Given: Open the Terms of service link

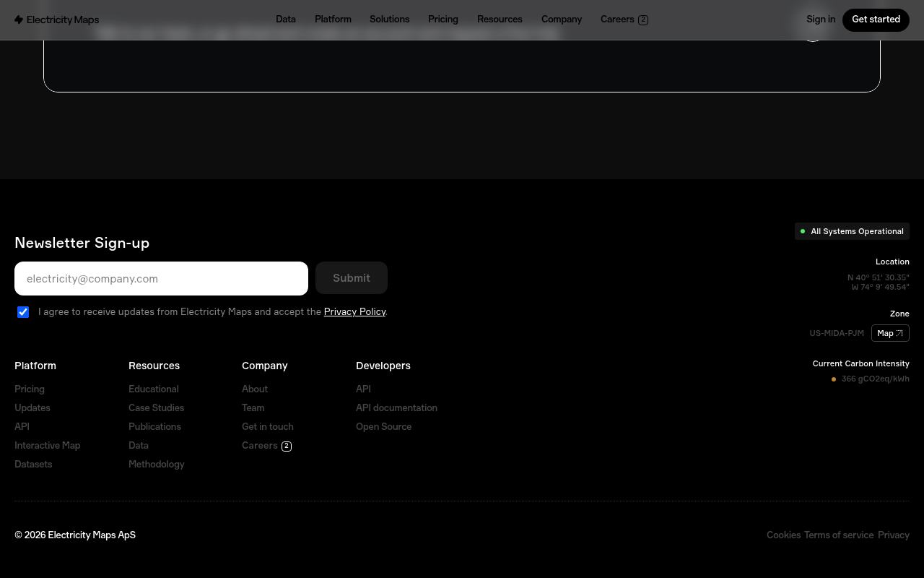Looking at the screenshot, I should 839,535.
